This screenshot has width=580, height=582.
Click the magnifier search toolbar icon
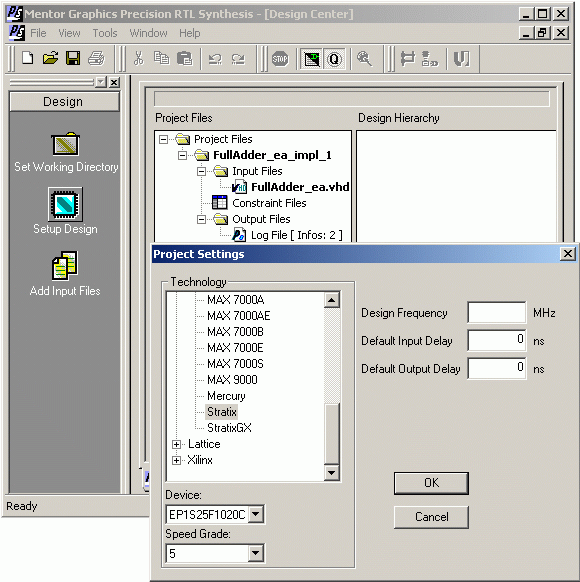click(x=364, y=59)
